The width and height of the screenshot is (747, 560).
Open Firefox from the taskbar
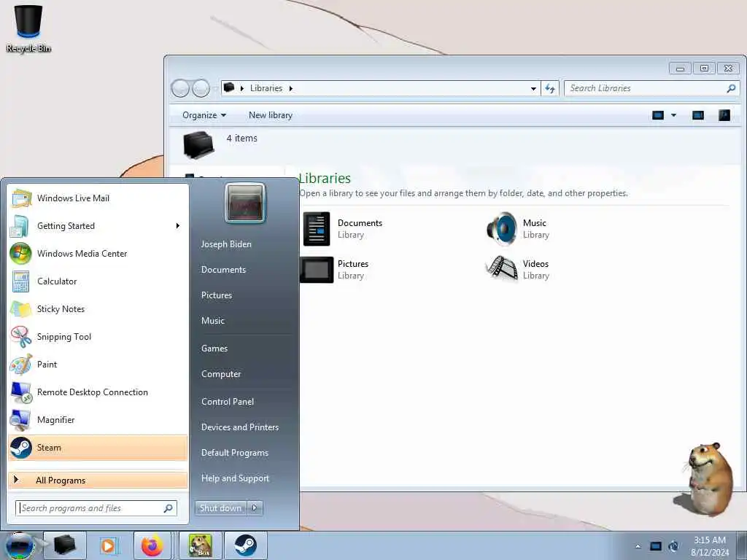tap(152, 545)
